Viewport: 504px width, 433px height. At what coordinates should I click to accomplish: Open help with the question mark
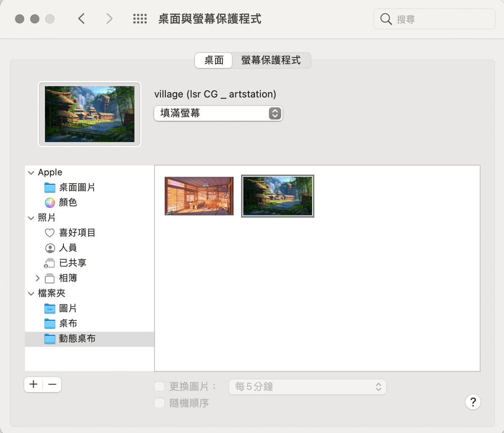[x=473, y=402]
